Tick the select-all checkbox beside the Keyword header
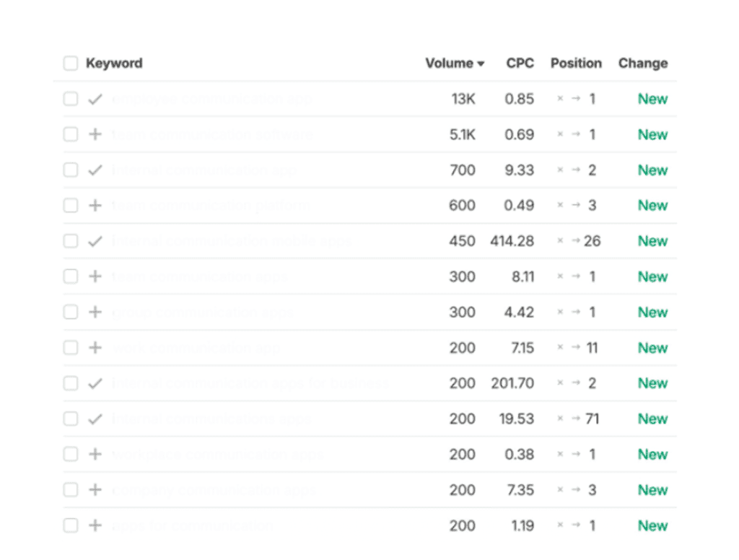This screenshot has height=560, width=739. click(x=70, y=64)
